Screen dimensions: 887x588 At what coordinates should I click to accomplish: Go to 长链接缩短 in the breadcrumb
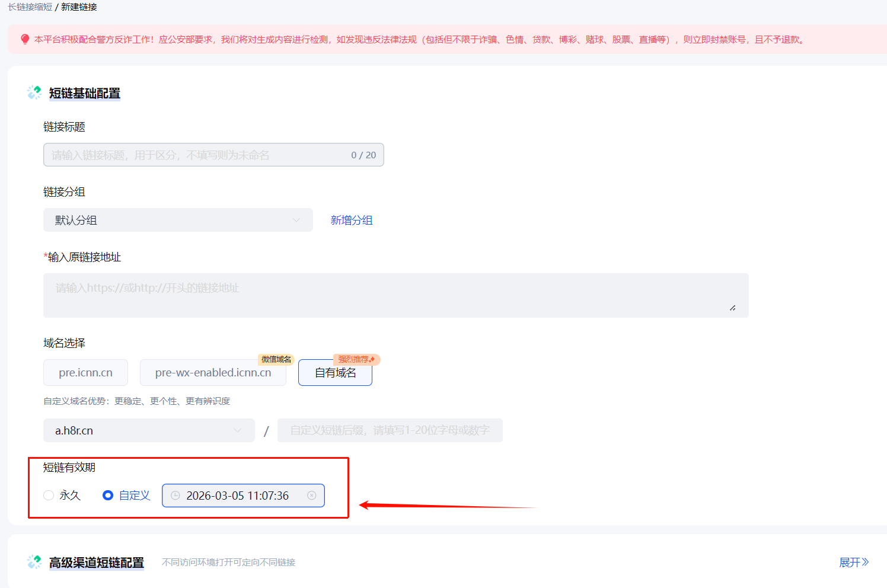[30, 7]
